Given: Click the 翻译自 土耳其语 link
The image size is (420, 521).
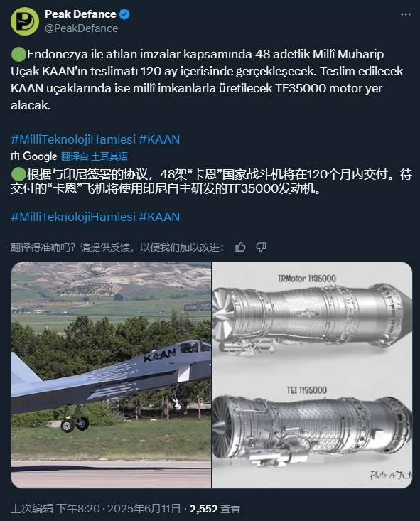Looking at the screenshot, I should click(95, 156).
